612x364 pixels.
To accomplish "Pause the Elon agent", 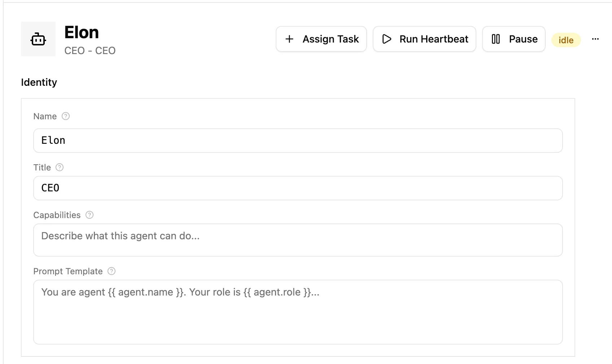I will pos(513,39).
